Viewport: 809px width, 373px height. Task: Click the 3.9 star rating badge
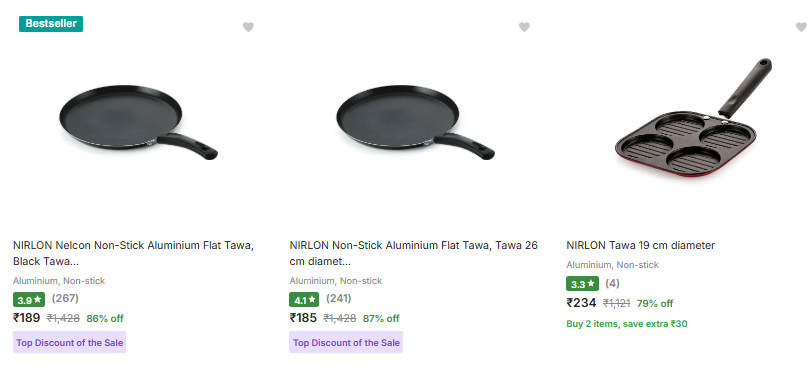[x=29, y=300]
